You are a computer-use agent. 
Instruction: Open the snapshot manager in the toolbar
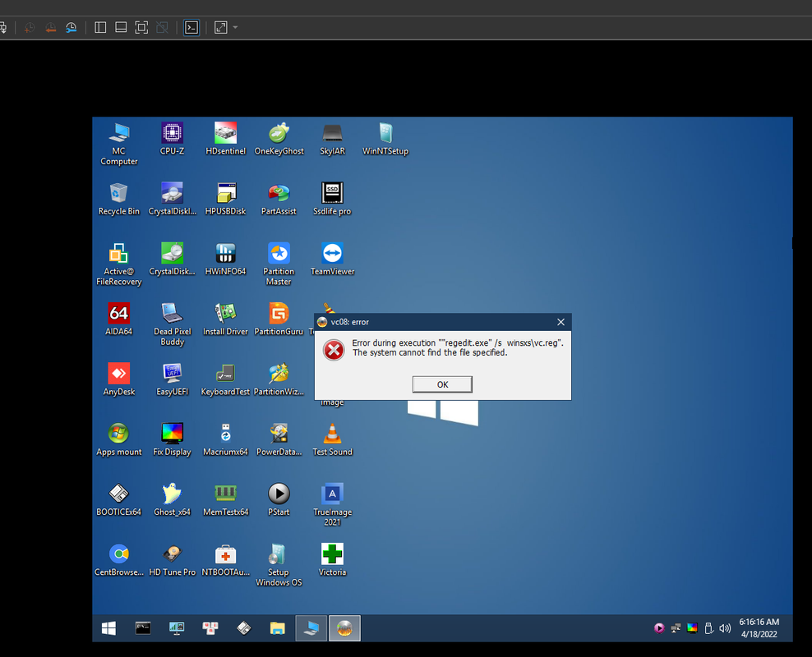click(71, 27)
